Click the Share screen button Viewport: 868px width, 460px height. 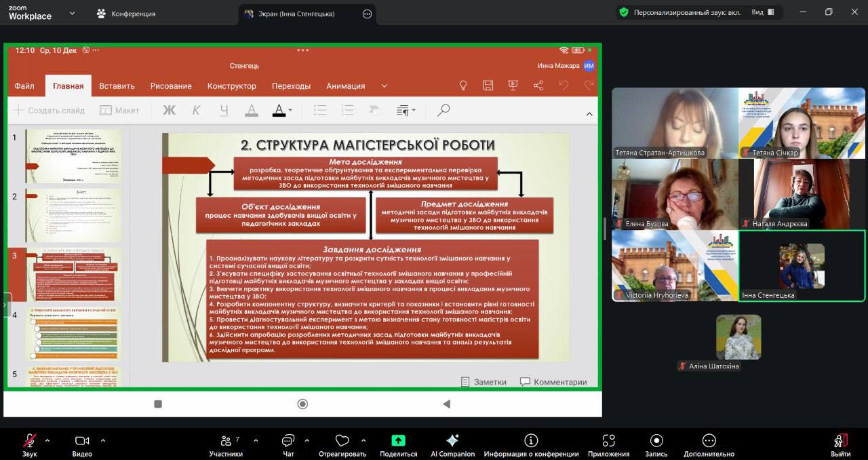(398, 445)
